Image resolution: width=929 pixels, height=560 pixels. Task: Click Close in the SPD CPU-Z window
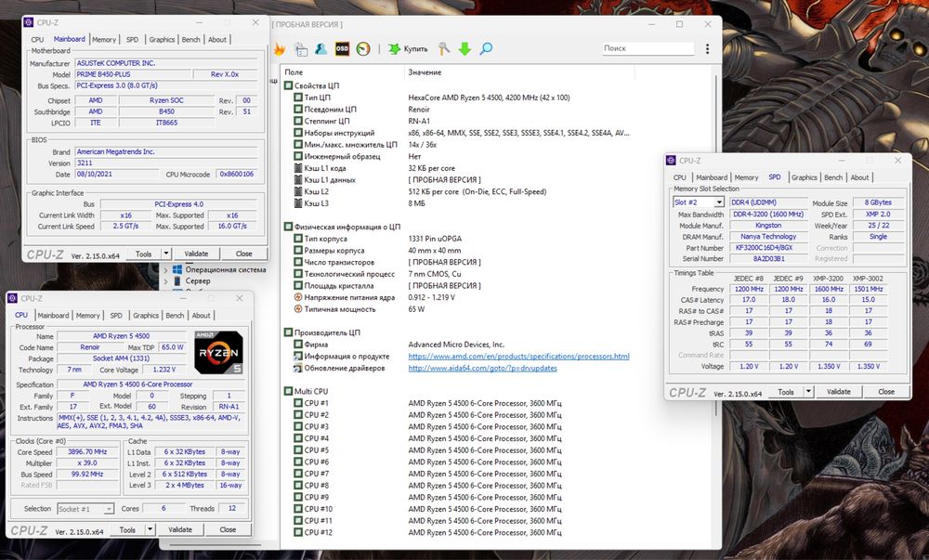[885, 392]
